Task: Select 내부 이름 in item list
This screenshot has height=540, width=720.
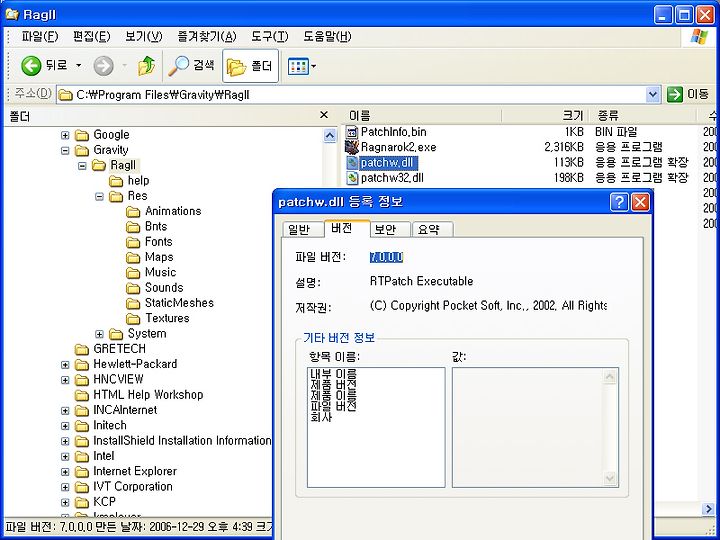Action: coord(333,374)
